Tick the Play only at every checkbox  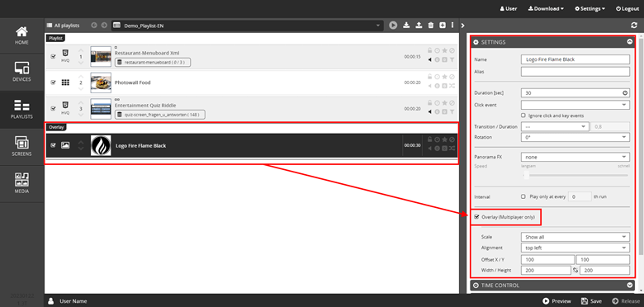(x=523, y=196)
